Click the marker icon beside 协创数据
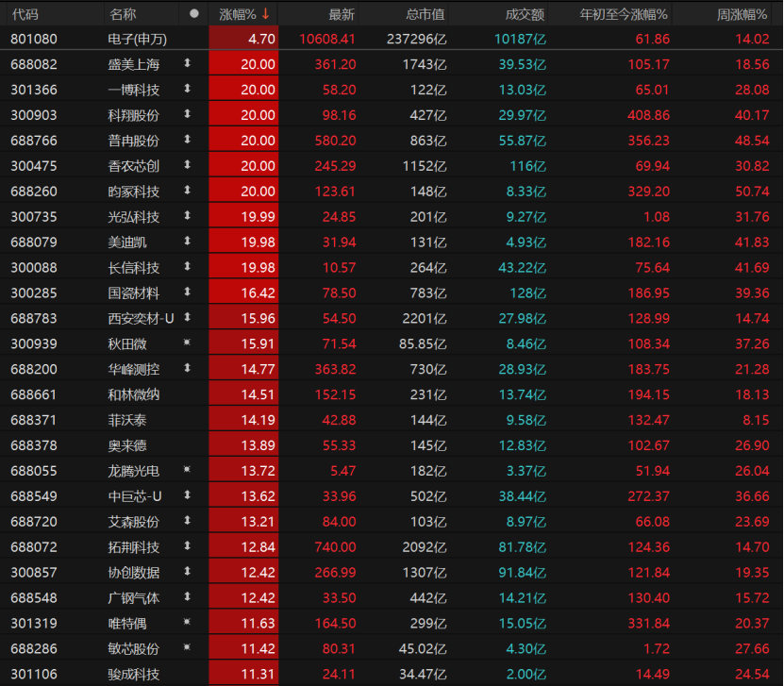 [x=187, y=571]
